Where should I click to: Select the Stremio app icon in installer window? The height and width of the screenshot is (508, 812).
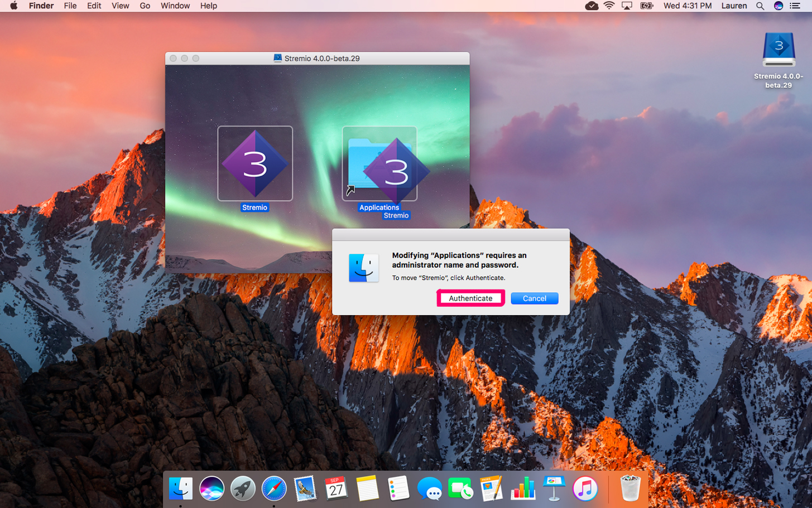(255, 163)
